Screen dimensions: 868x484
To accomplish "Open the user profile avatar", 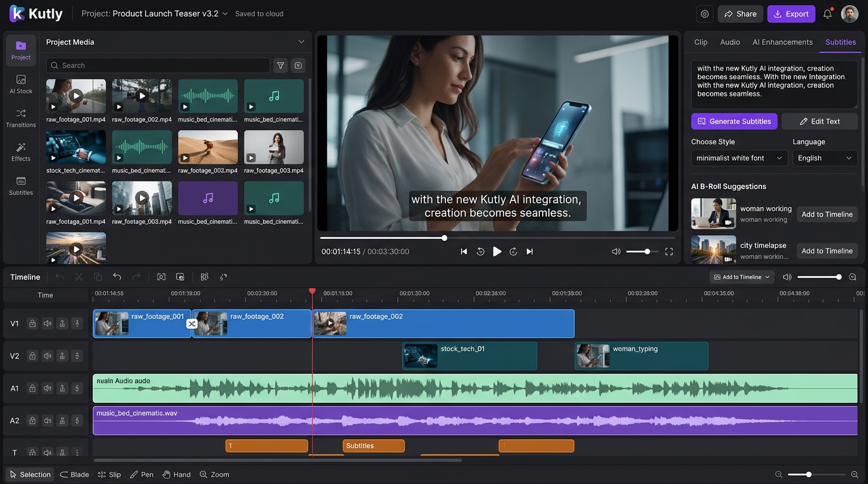I will coord(850,14).
